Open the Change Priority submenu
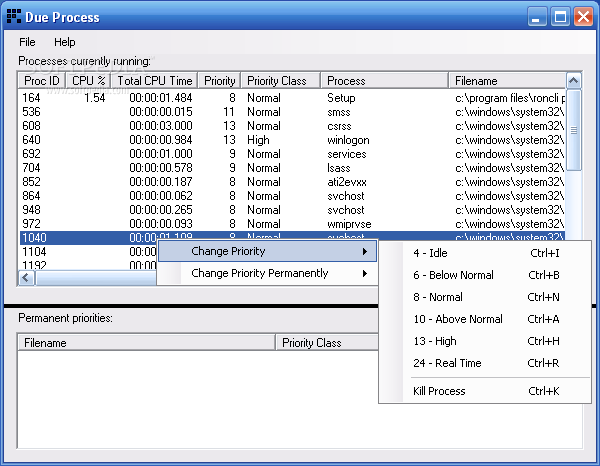 coord(267,251)
